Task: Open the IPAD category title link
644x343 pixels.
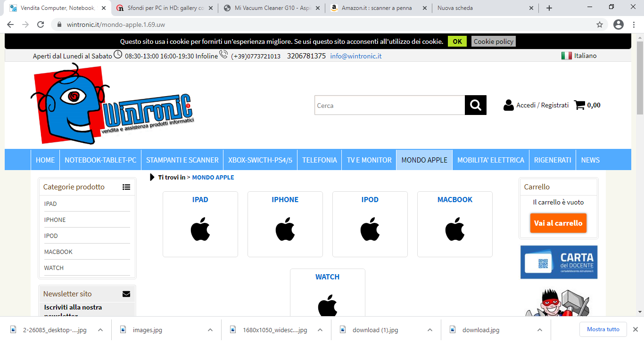Action: click(x=200, y=199)
